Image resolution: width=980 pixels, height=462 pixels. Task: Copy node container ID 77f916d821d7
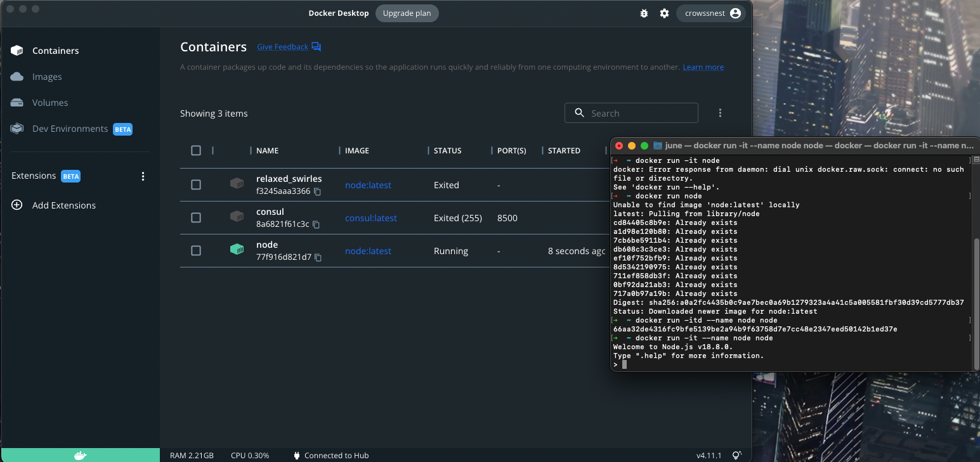[318, 257]
